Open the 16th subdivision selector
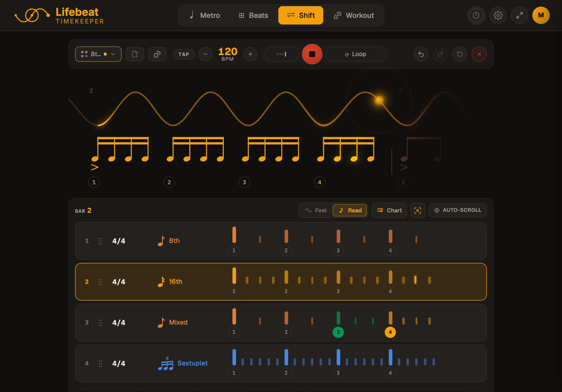 [x=170, y=281]
